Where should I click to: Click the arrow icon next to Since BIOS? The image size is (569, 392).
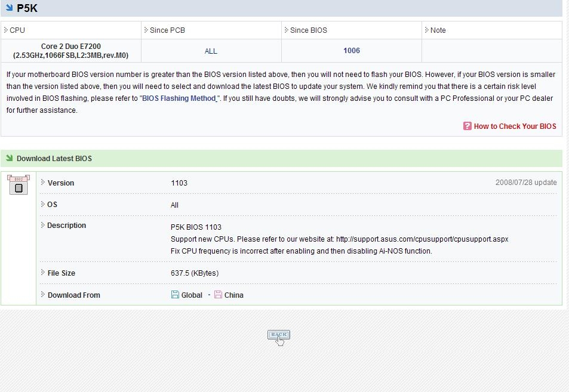click(x=287, y=30)
